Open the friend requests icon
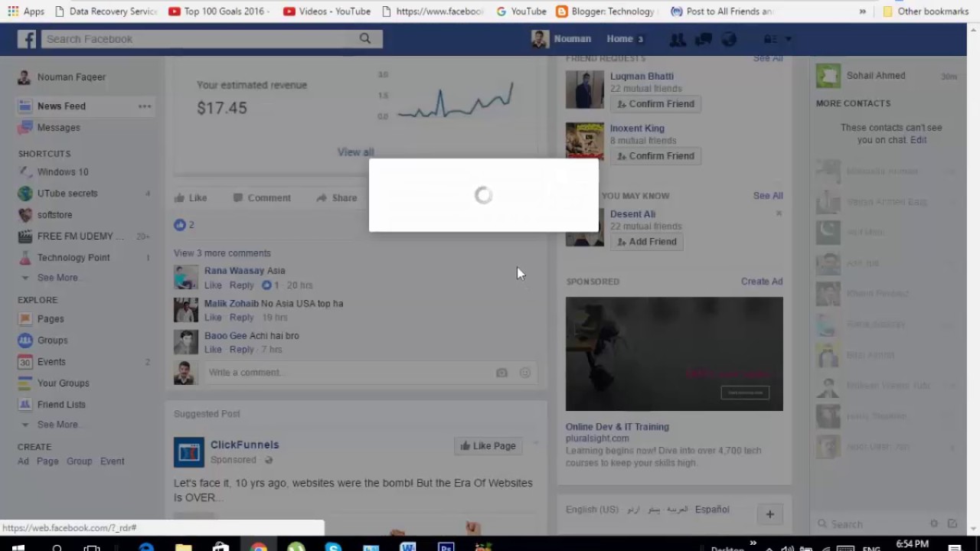 677,39
